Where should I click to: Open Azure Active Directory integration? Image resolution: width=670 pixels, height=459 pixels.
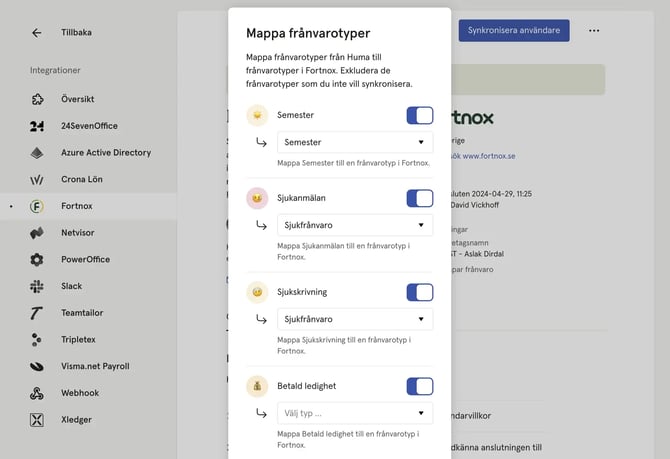pos(106,153)
